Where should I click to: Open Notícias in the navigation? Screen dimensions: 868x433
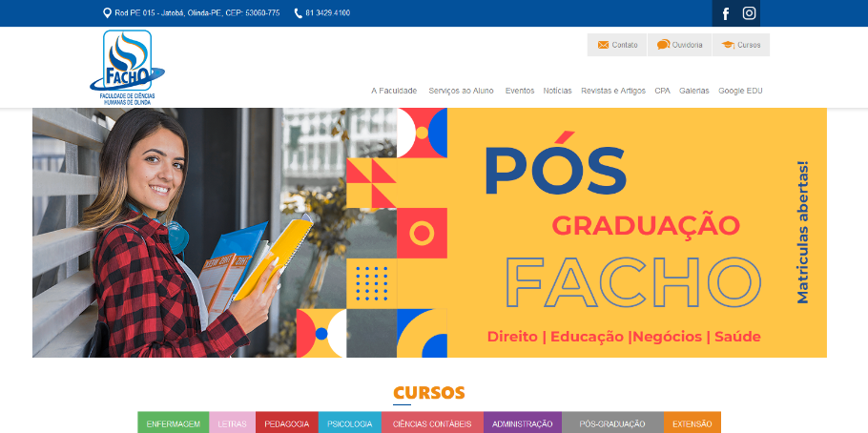click(x=557, y=91)
